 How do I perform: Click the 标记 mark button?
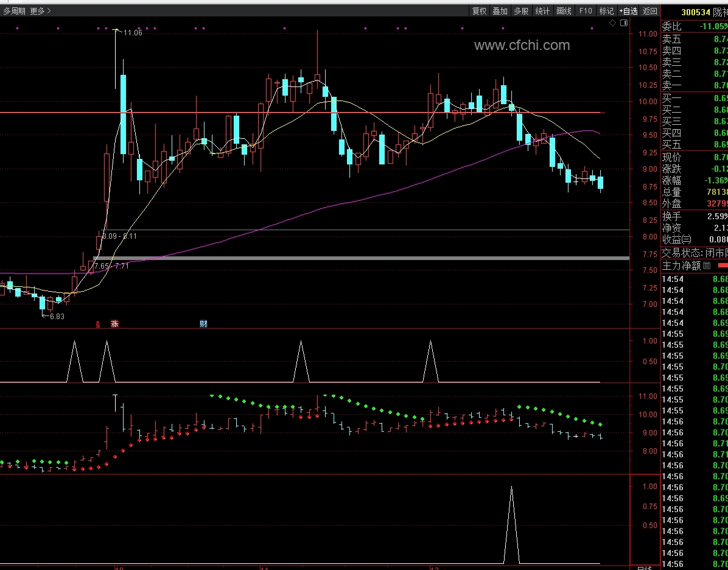(606, 11)
